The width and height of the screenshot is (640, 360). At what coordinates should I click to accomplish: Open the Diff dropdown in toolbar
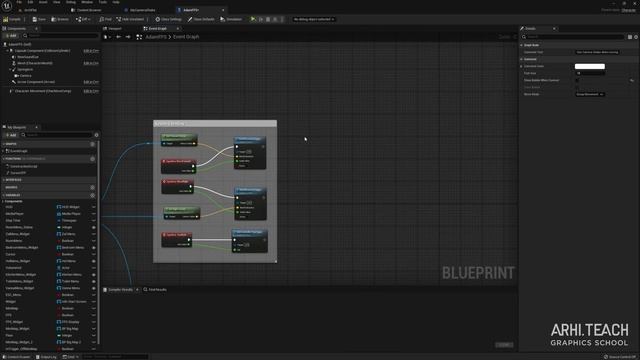(x=83, y=19)
